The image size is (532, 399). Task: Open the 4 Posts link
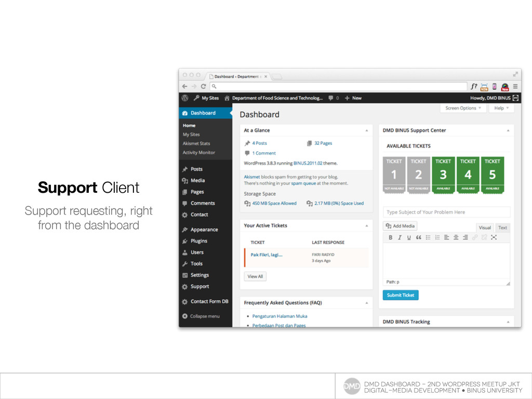pyautogui.click(x=259, y=143)
